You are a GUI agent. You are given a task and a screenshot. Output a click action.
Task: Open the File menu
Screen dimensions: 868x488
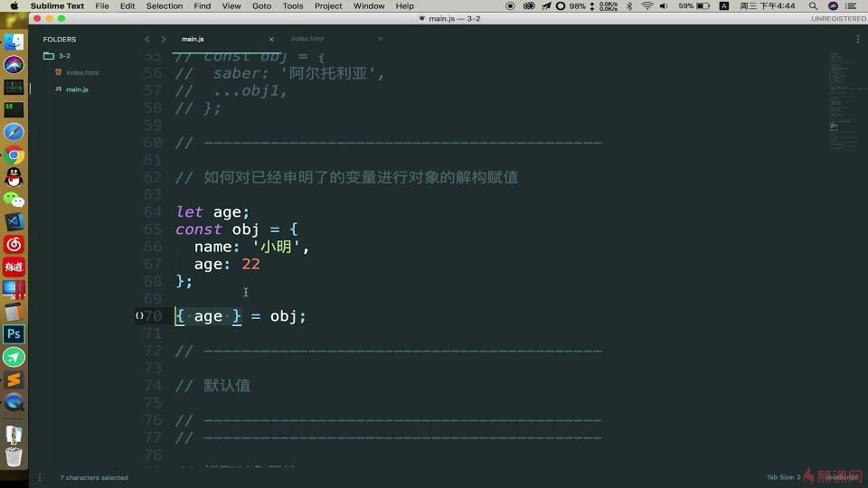click(102, 6)
